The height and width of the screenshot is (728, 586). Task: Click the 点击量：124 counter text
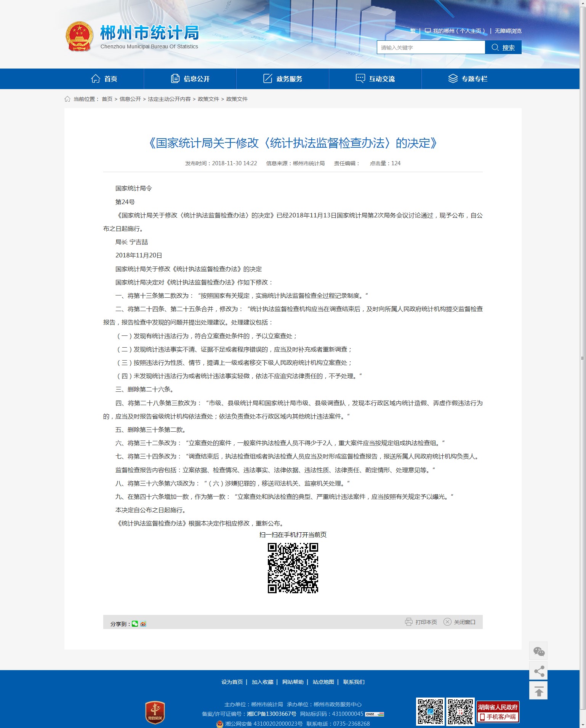pyautogui.click(x=385, y=163)
